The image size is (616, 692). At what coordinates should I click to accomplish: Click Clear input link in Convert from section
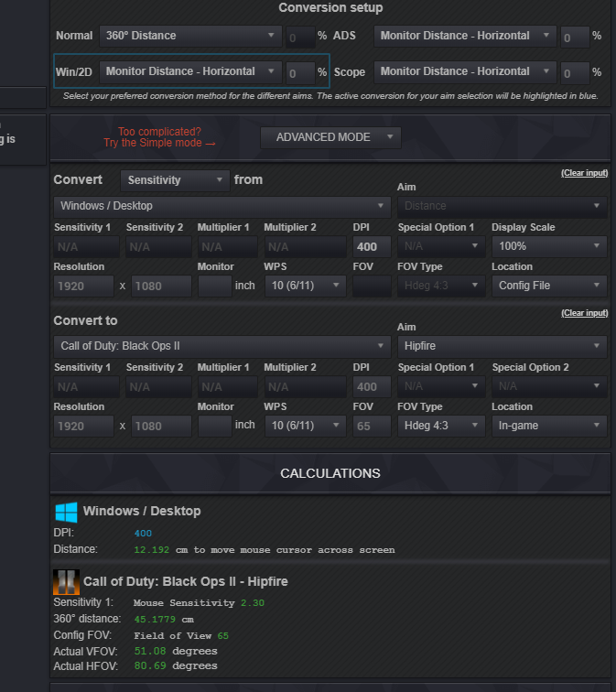(584, 173)
